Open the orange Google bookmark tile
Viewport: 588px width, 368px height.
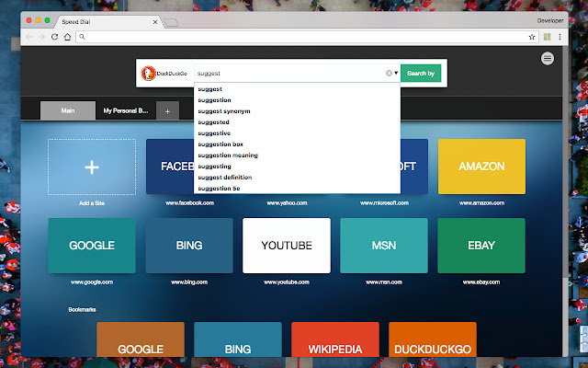(141, 339)
